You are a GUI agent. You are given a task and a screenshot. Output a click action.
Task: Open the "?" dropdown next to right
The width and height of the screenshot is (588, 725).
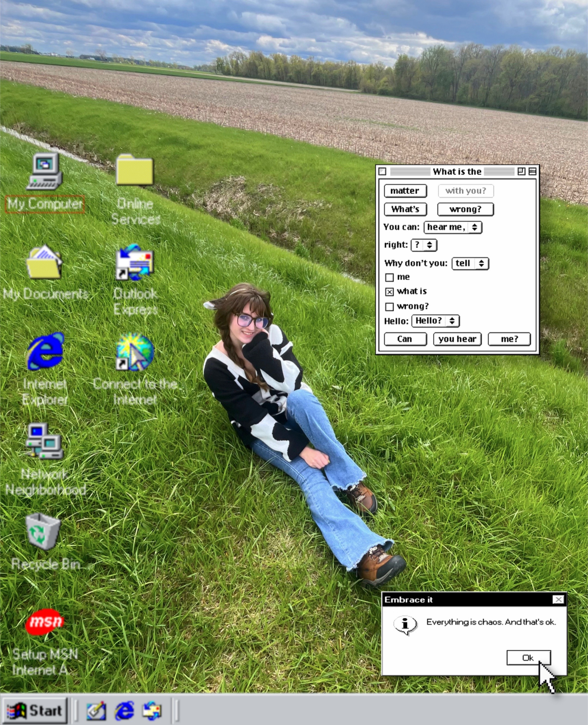pos(424,245)
